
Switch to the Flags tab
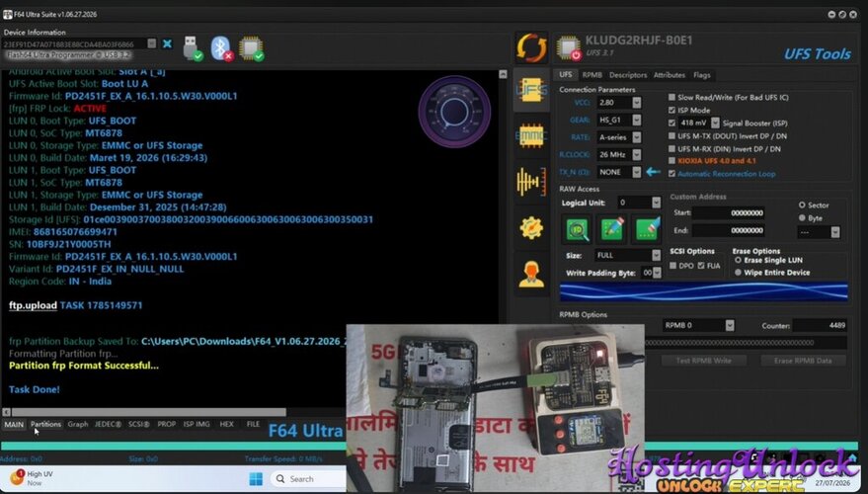pyautogui.click(x=702, y=75)
